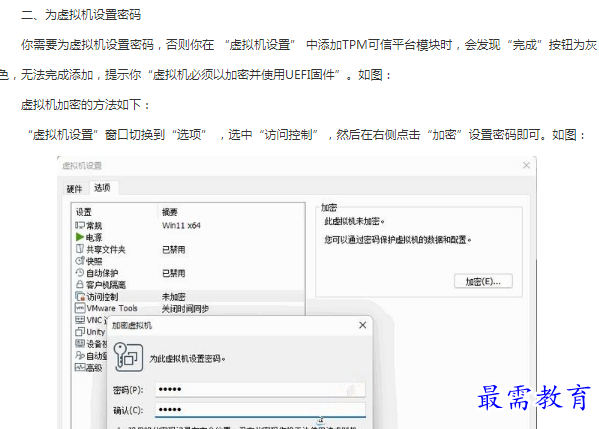Click the key icon in 加密虚拟机 dialog

(128, 357)
